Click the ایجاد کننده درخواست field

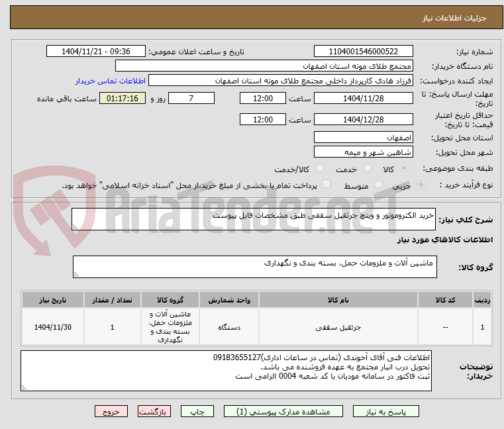pos(281,81)
